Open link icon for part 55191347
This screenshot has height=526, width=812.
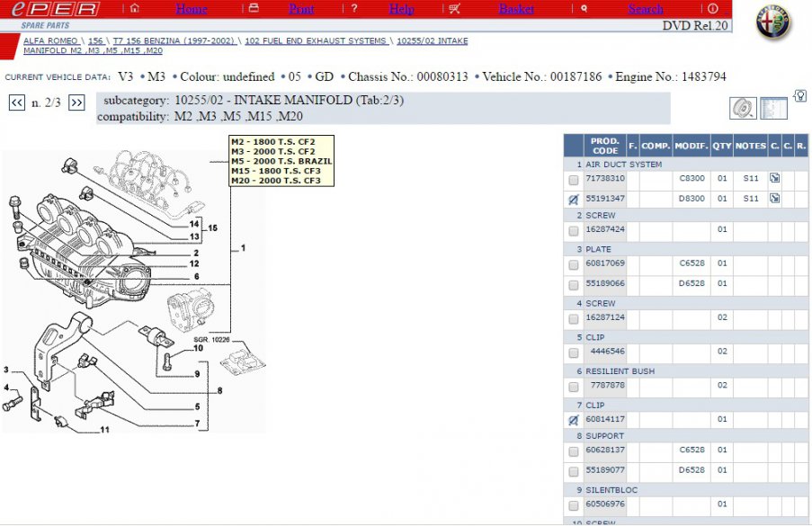click(774, 198)
